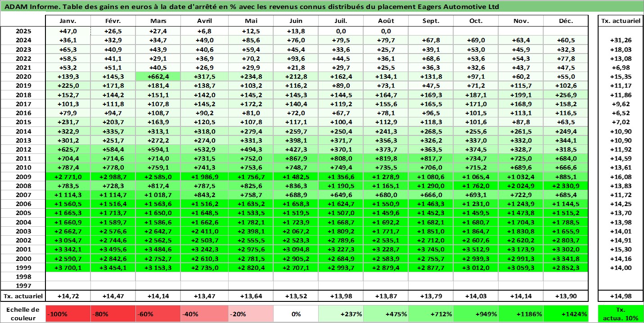Click the +2 988,7 value in 2009

pyautogui.click(x=113, y=177)
